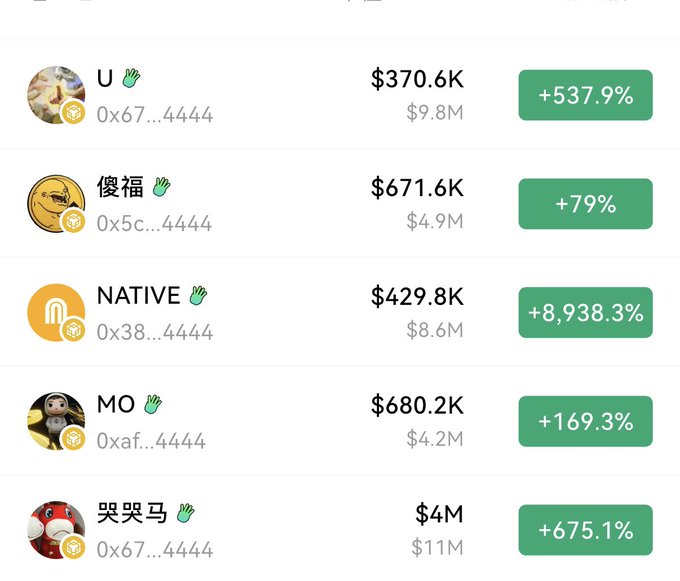Click the green hand icon beside U

point(131,78)
